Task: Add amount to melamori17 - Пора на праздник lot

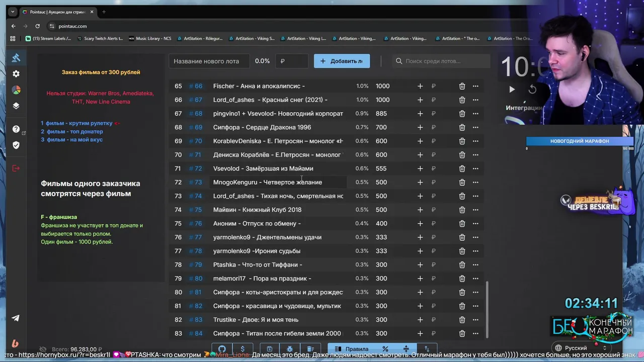Action: (x=420, y=279)
